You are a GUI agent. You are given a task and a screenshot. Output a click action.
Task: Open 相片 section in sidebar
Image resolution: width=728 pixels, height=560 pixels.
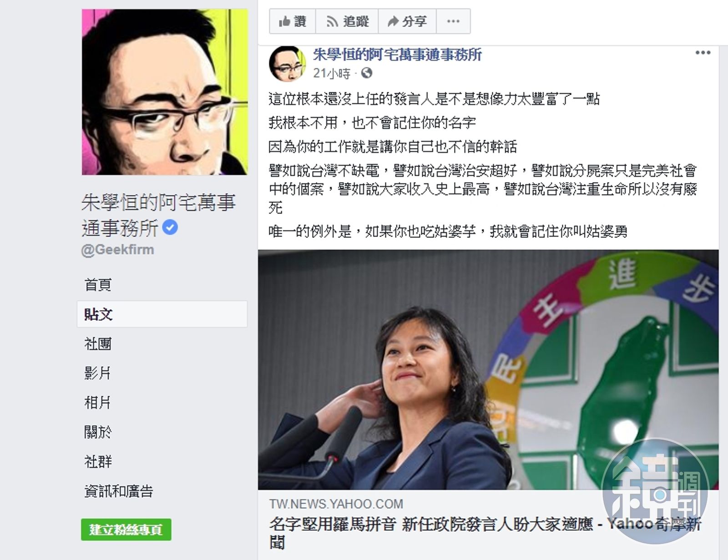(x=98, y=403)
